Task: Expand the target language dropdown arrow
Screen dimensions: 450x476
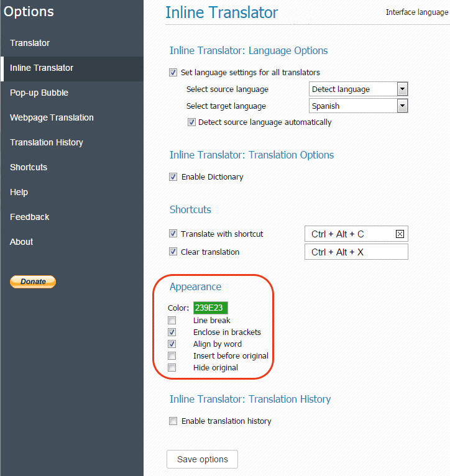Action: coord(402,106)
